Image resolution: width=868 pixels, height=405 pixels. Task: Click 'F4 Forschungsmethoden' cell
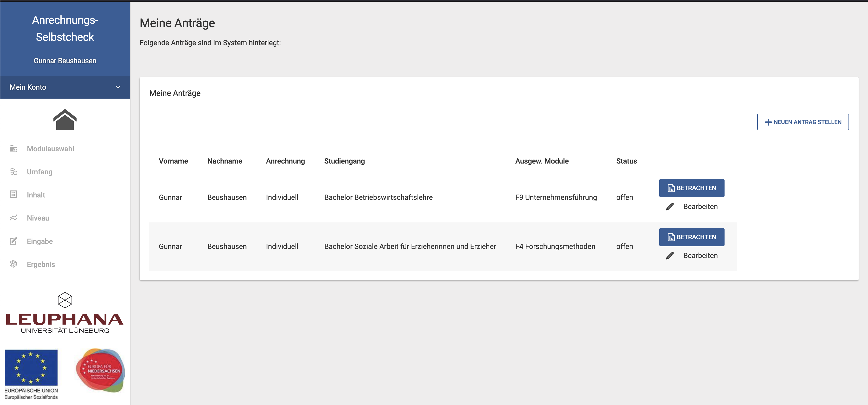(x=555, y=247)
